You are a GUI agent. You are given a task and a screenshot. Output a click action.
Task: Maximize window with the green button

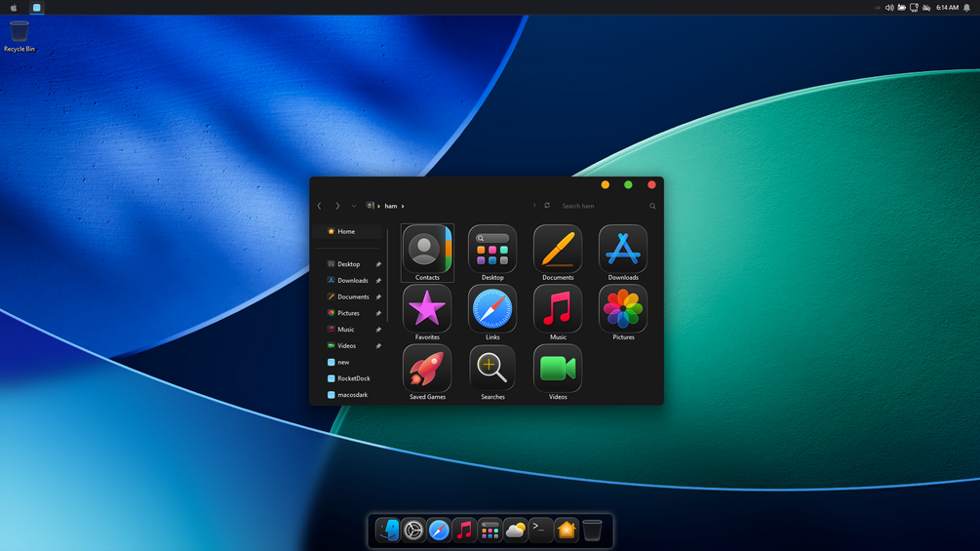[x=628, y=185]
